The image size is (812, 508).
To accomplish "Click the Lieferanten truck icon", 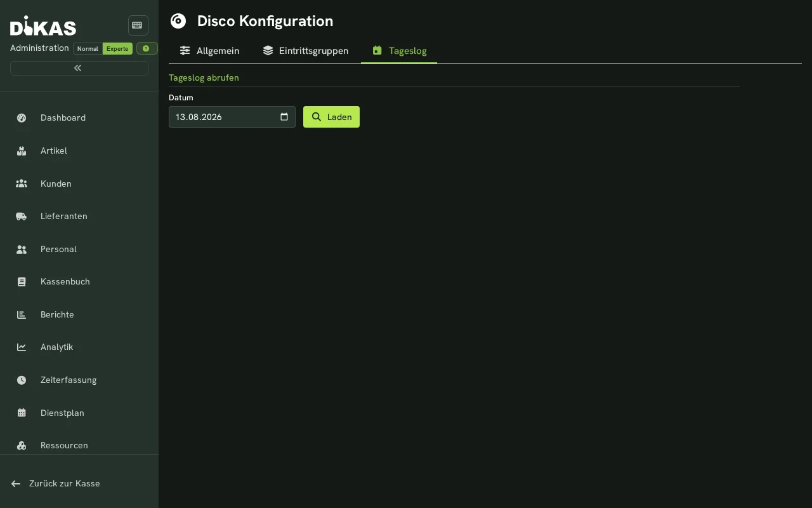I will pos(22,216).
